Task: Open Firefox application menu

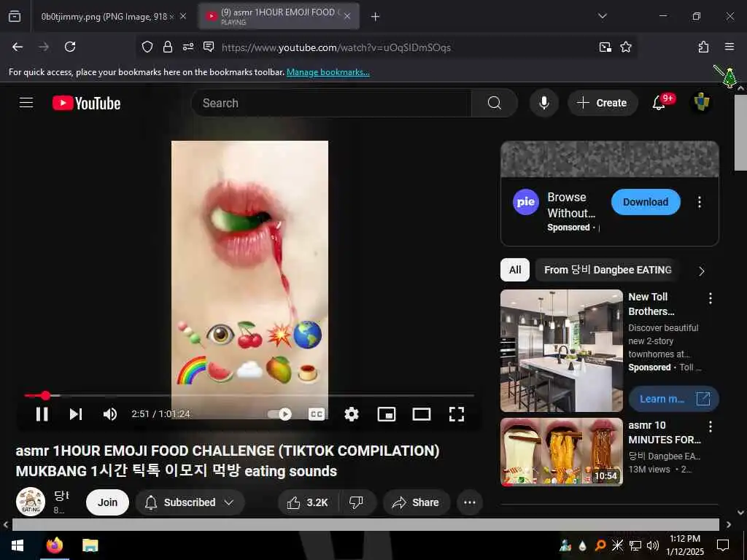Action: tap(729, 47)
